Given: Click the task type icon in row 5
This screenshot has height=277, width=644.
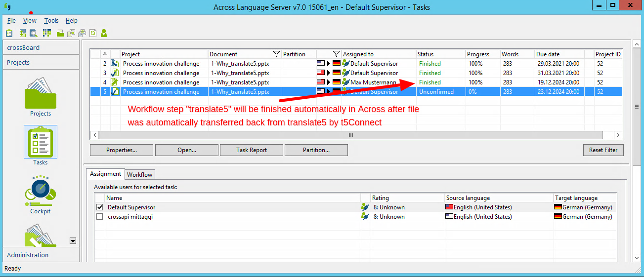Looking at the screenshot, I should point(115,91).
